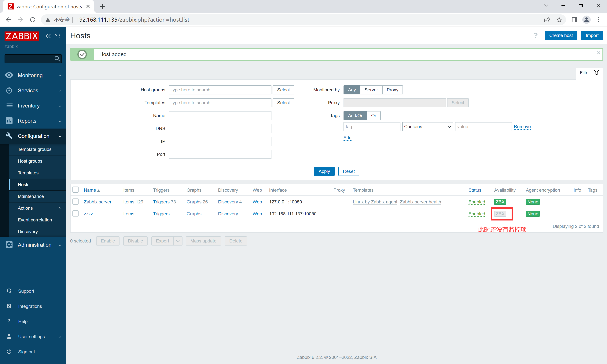The image size is (607, 364).
Task: Sort hosts by Name column header
Action: click(92, 190)
